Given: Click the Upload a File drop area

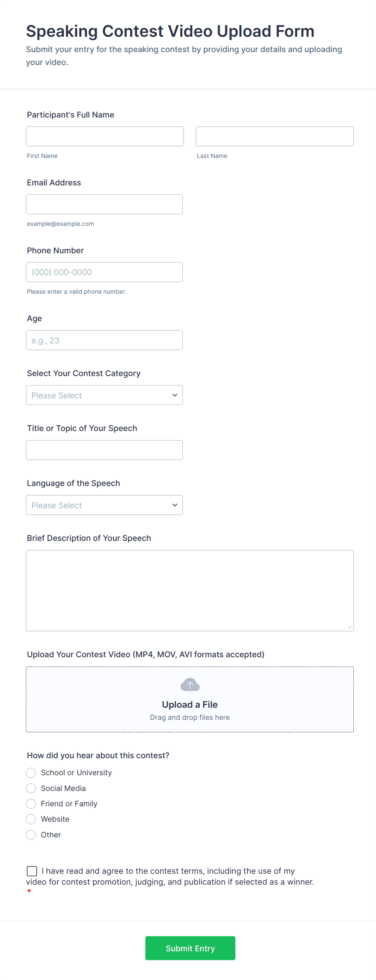Looking at the screenshot, I should coord(190,699).
